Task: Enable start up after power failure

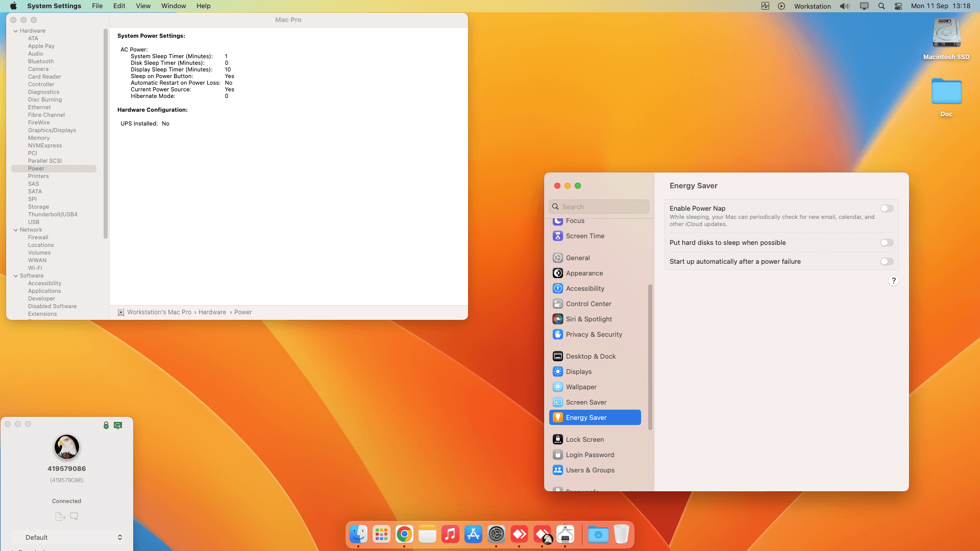Action: pos(887,262)
